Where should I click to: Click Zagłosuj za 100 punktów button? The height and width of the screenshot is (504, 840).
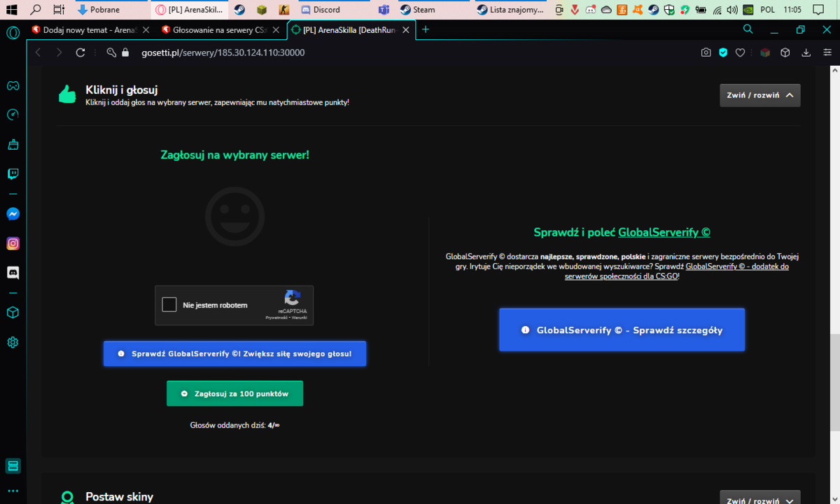coord(234,393)
